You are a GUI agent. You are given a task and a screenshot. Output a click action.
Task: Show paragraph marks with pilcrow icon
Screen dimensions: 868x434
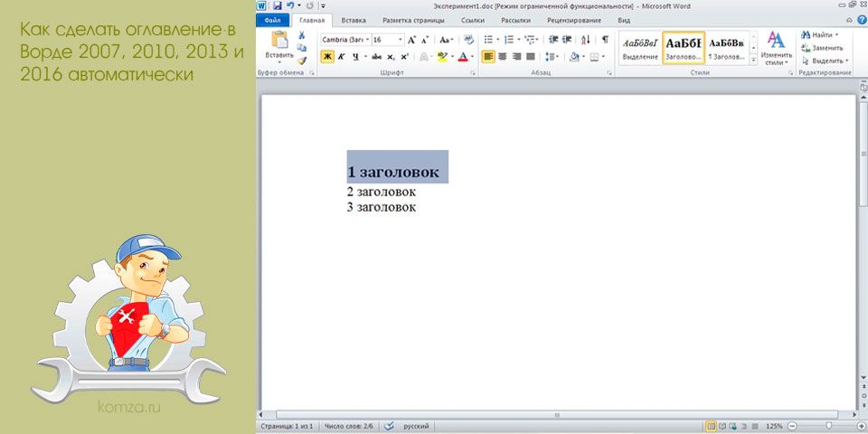(x=605, y=40)
